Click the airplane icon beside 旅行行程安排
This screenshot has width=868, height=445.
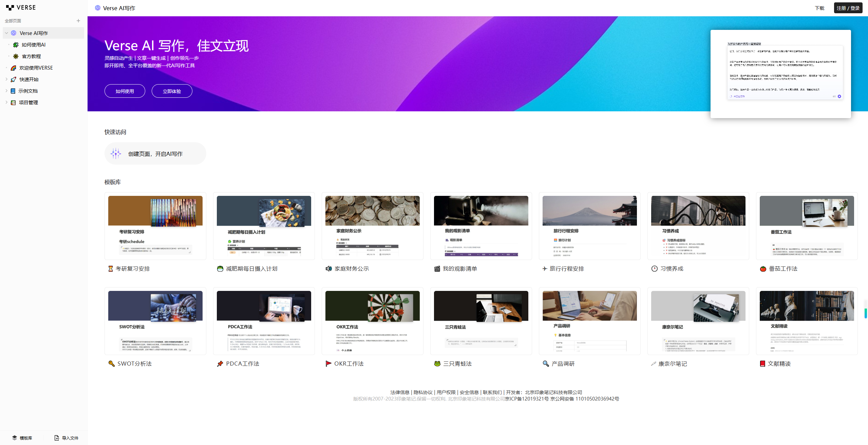[x=545, y=268]
